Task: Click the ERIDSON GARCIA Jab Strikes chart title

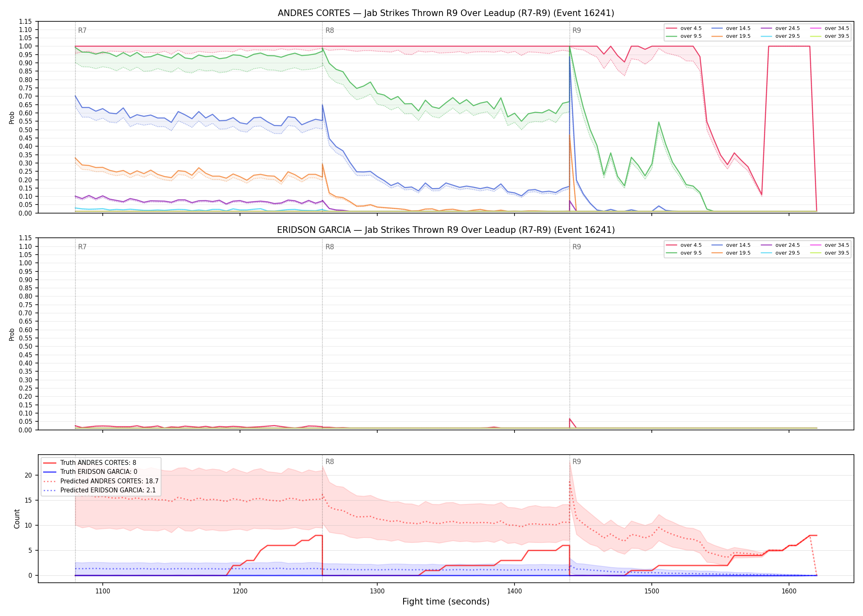Action: click(446, 230)
